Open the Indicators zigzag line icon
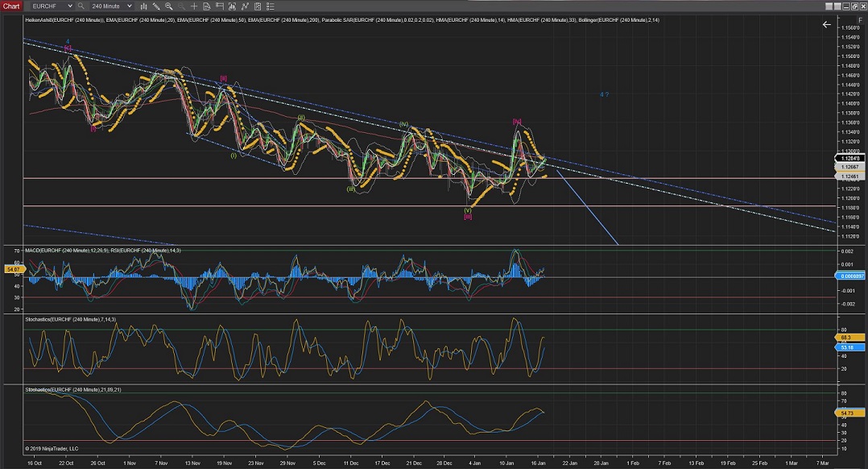Viewport: 868px width, 469px height. coord(245,6)
